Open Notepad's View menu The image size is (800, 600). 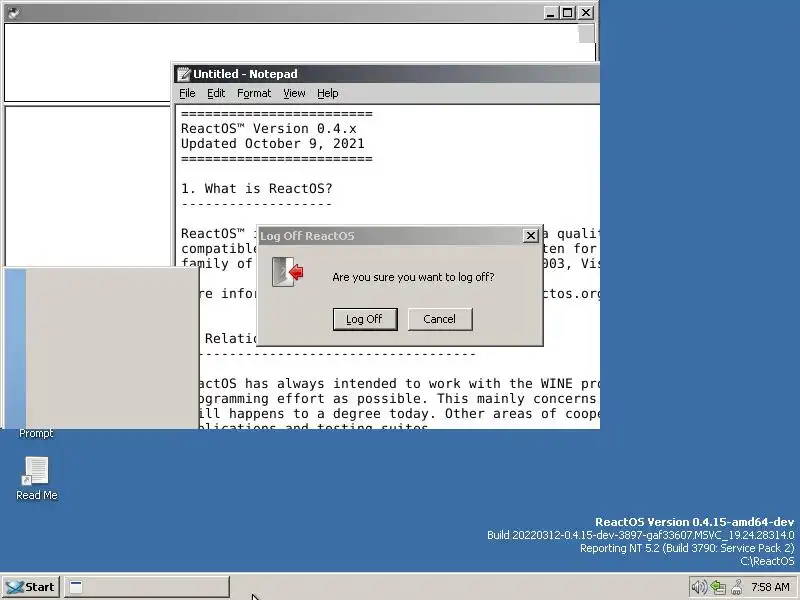click(294, 93)
